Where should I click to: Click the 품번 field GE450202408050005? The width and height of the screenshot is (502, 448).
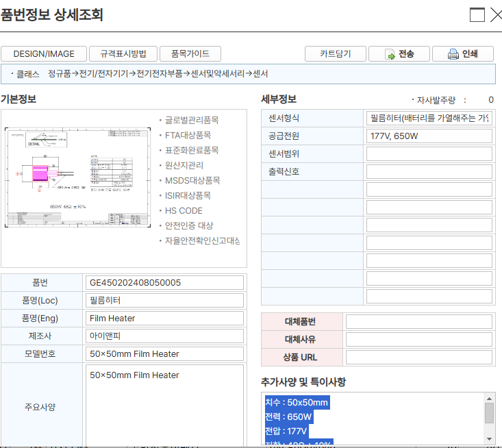[x=164, y=283]
